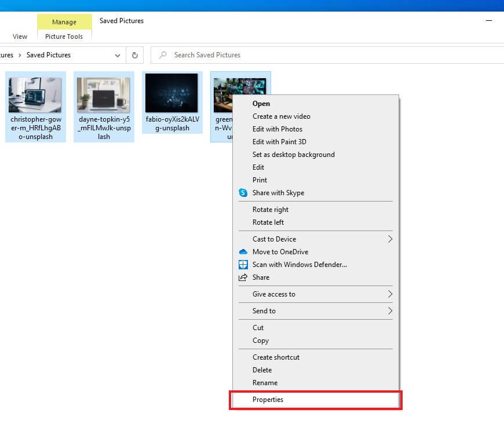
Task: Click the Share arrow icon in menu
Action: pos(243,277)
